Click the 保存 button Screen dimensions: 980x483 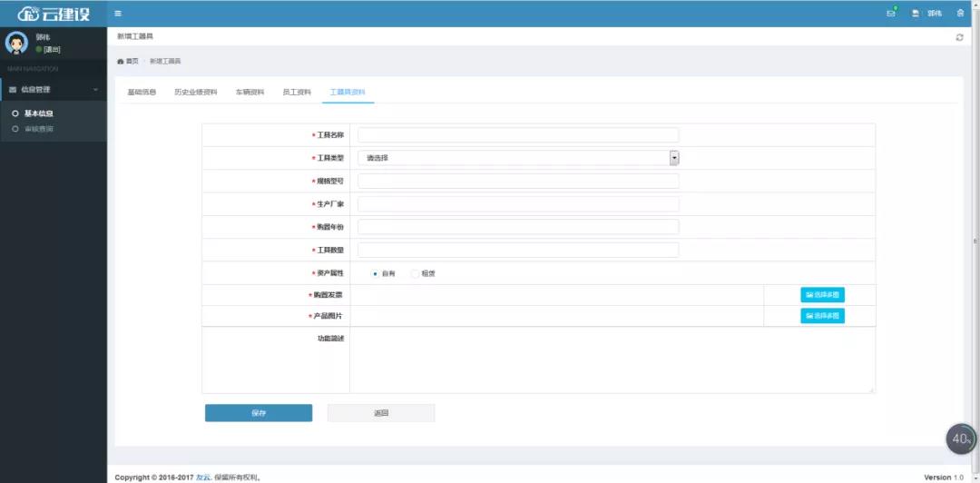click(x=259, y=413)
